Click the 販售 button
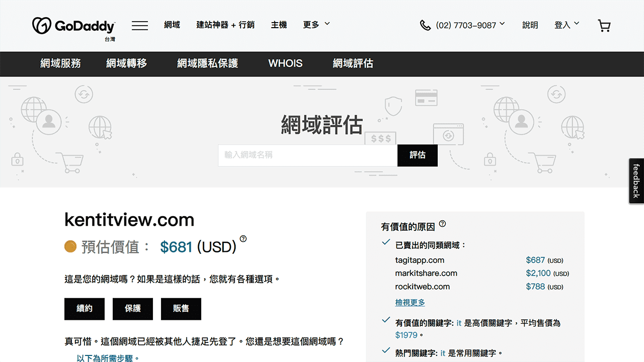Viewport: 644px width, 362px height. coord(181,309)
